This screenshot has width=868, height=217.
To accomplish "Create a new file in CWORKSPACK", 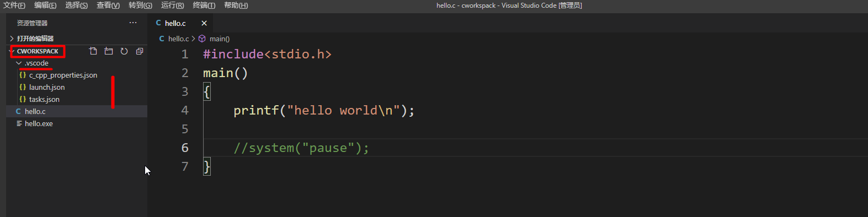I will pos(93,51).
